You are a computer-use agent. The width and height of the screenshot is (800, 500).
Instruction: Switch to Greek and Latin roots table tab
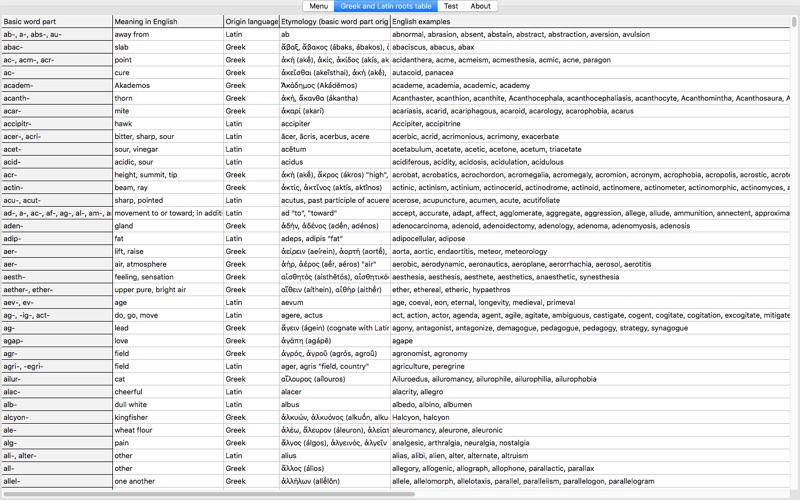(386, 6)
